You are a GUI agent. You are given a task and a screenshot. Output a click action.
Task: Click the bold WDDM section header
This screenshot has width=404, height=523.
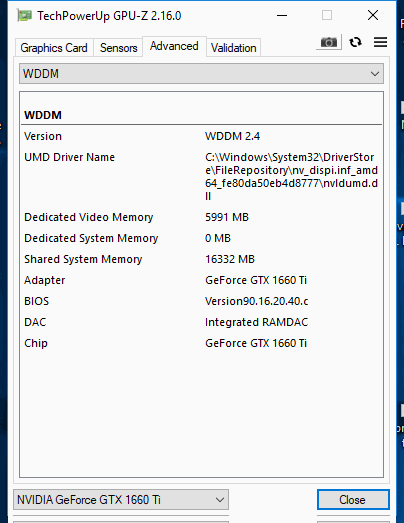(x=43, y=115)
